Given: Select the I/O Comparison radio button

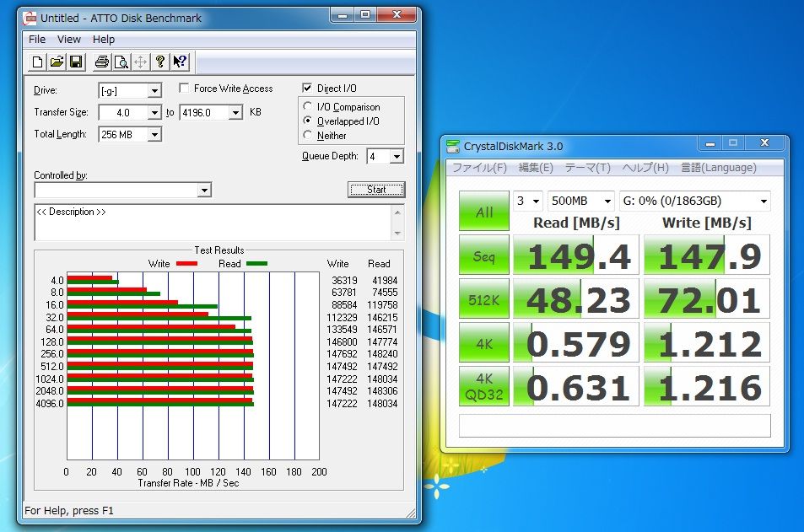Looking at the screenshot, I should point(308,106).
